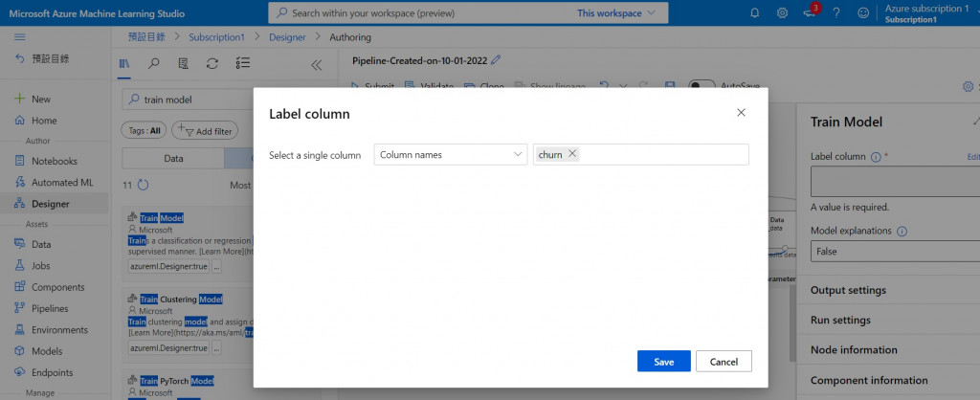
Task: Open the feedback icon with badge 3
Action: tap(810, 12)
